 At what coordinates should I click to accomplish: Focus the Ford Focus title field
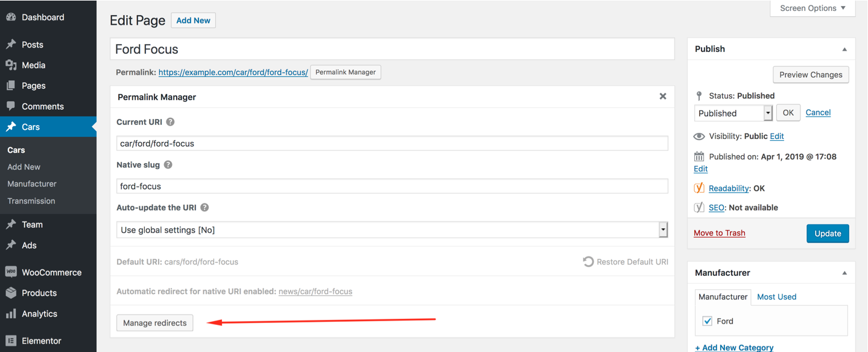pyautogui.click(x=392, y=49)
